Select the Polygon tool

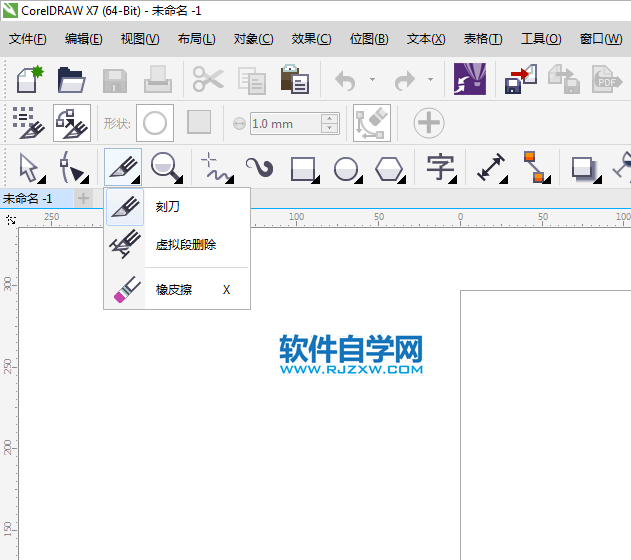coord(390,169)
